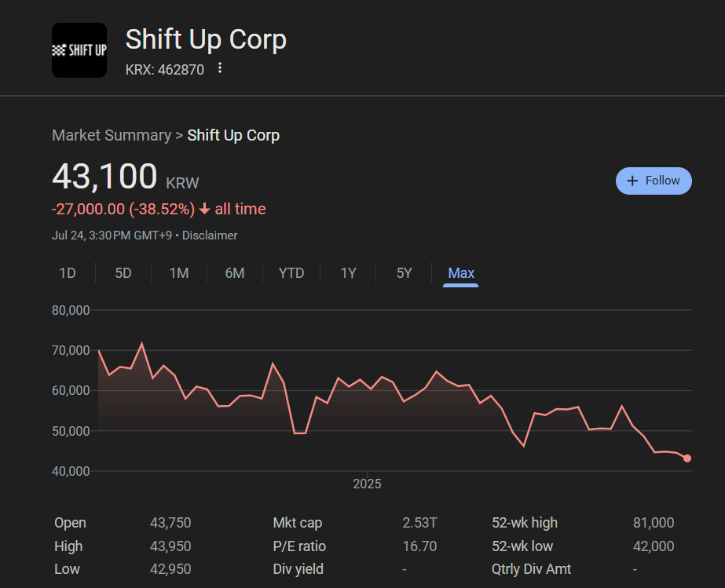Click the KRW currency label
Viewport: 725px width, 588px height.
click(183, 183)
